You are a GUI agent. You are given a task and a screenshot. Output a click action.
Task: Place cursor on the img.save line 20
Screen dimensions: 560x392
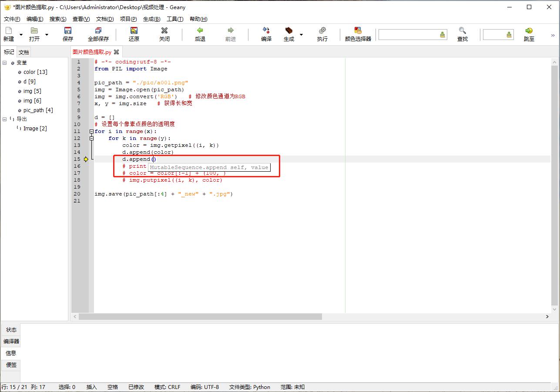pos(164,194)
